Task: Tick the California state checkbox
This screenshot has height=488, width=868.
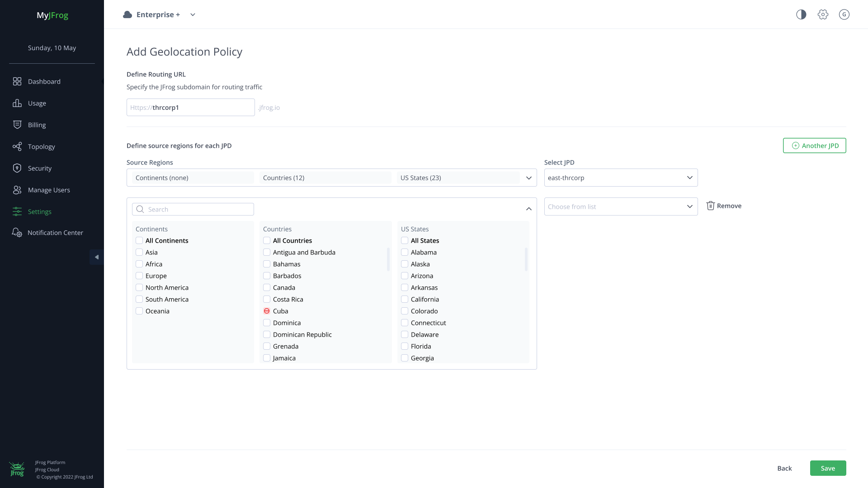Action: [x=405, y=299]
